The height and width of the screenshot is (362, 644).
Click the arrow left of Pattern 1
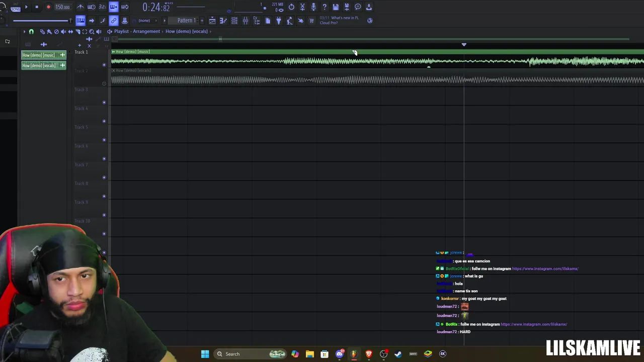click(x=165, y=21)
